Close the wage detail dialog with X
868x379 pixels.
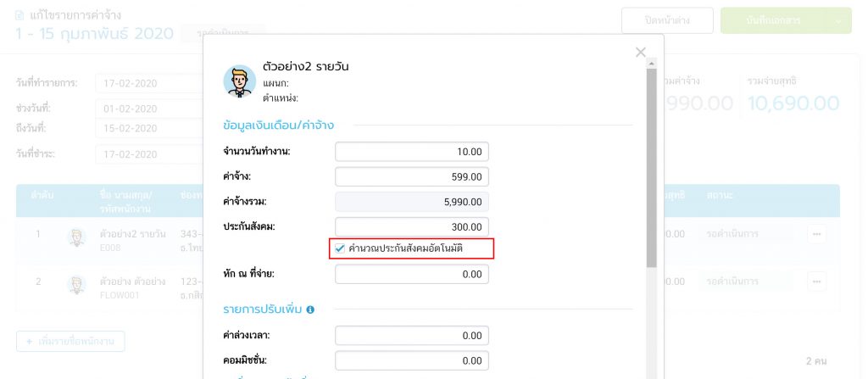(x=641, y=52)
